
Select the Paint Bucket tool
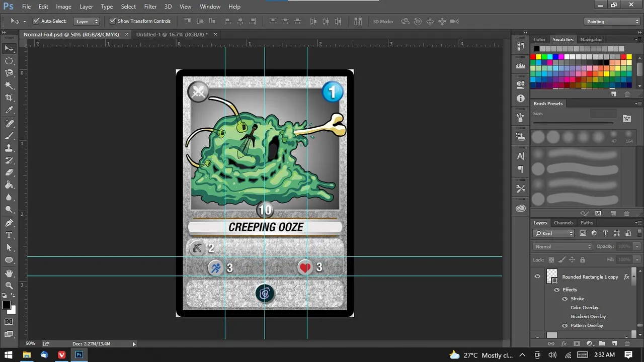tap(9, 185)
